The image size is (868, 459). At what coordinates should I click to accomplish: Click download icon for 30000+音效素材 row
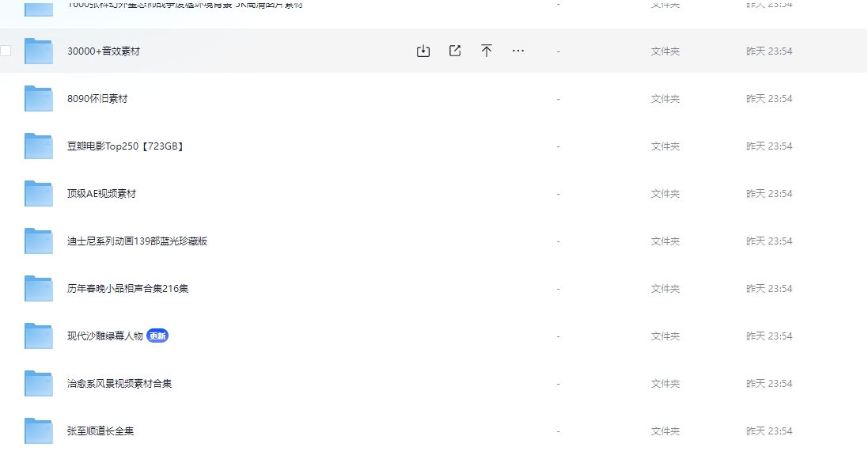tap(423, 51)
